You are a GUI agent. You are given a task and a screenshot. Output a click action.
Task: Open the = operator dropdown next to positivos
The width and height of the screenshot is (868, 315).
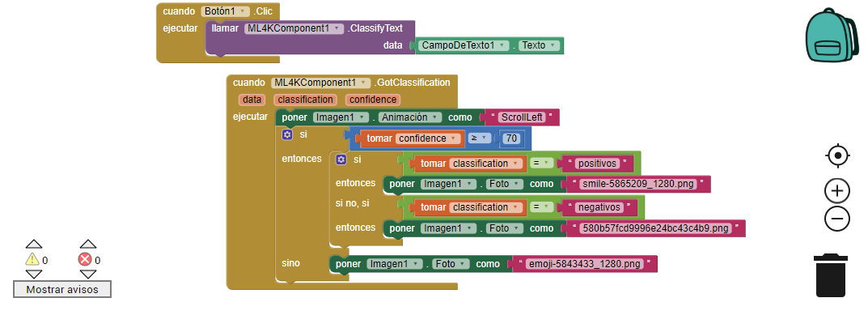click(542, 164)
